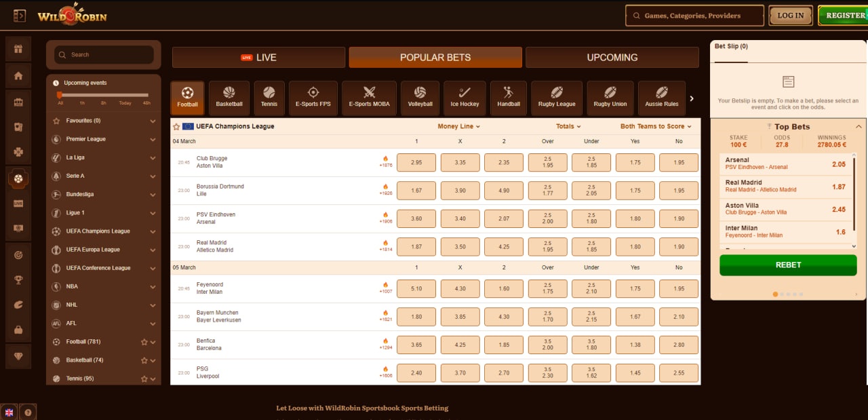Screen dimensions: 868x420
Task: Open the Borussia Dortmund vs Lille match
Action: 220,190
